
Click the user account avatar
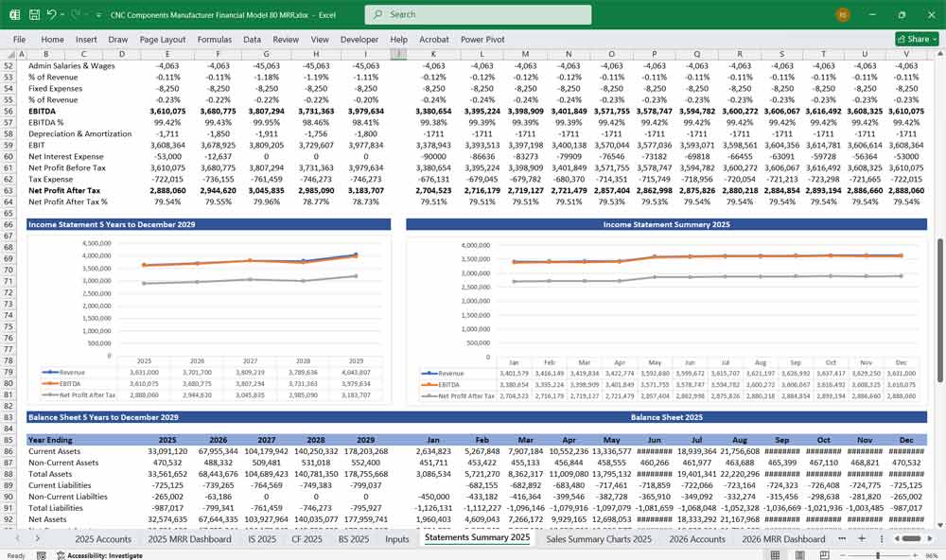coord(843,14)
